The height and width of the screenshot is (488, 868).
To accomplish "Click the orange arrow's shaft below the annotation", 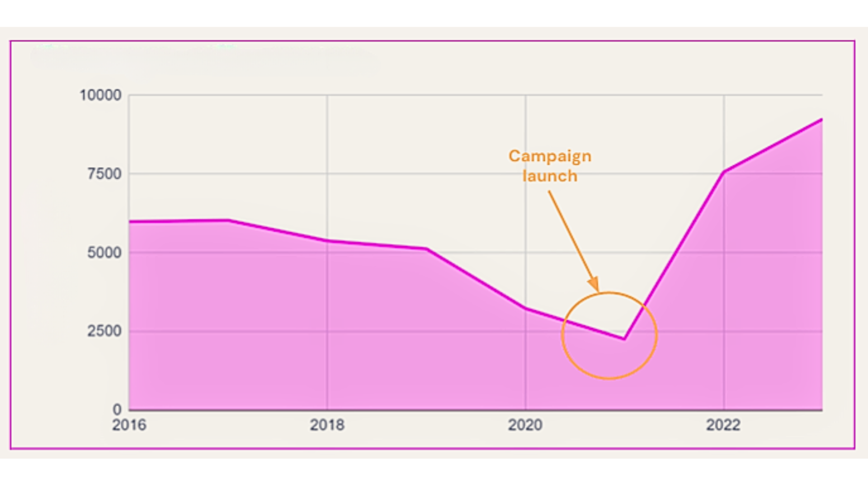I will click(571, 236).
